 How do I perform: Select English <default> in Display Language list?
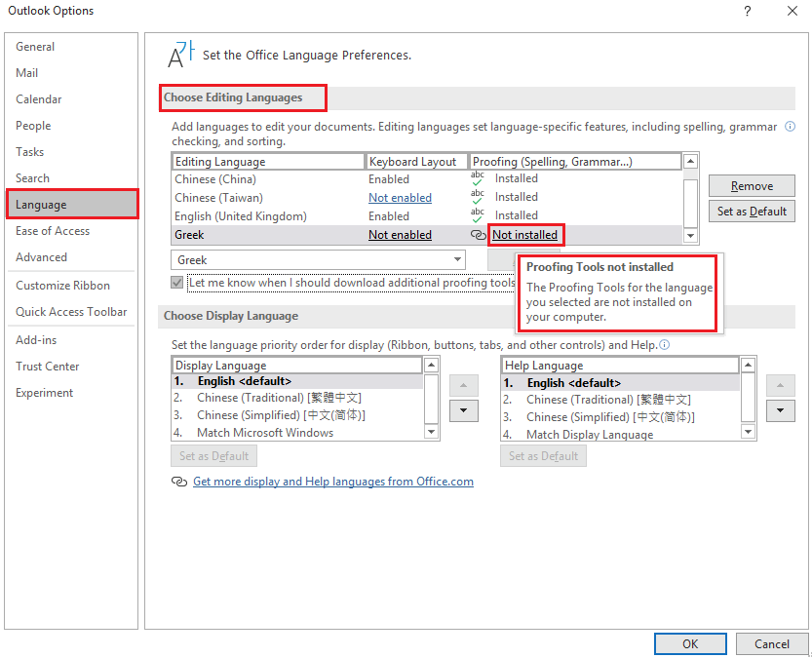pos(297,381)
